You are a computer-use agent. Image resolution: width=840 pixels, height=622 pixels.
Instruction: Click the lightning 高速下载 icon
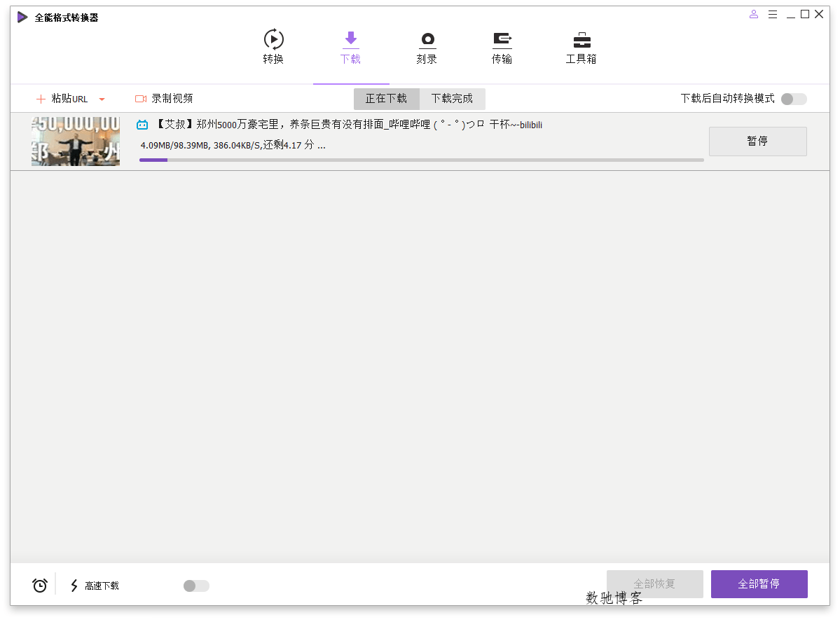point(74,586)
